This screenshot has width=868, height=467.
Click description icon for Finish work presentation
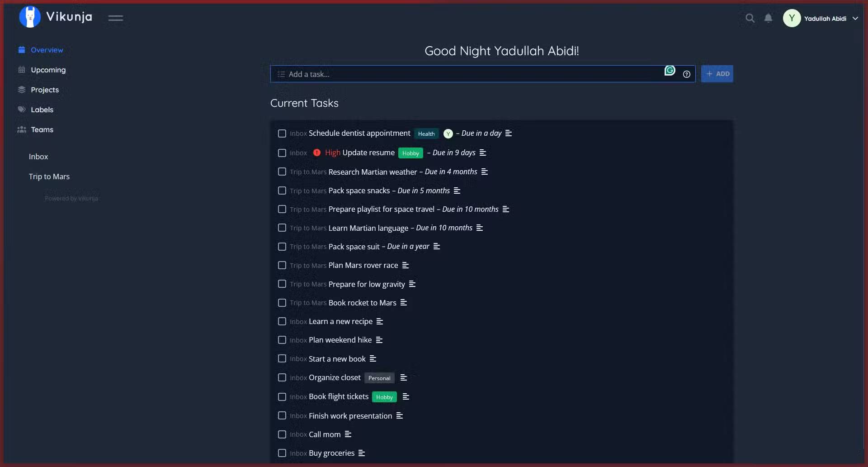(x=400, y=415)
